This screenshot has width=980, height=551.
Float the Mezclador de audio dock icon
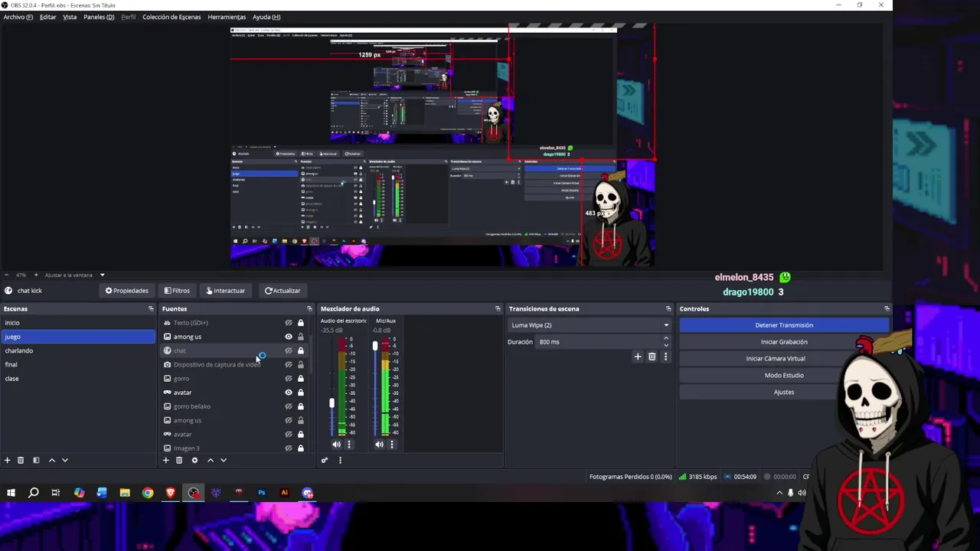[x=498, y=308]
